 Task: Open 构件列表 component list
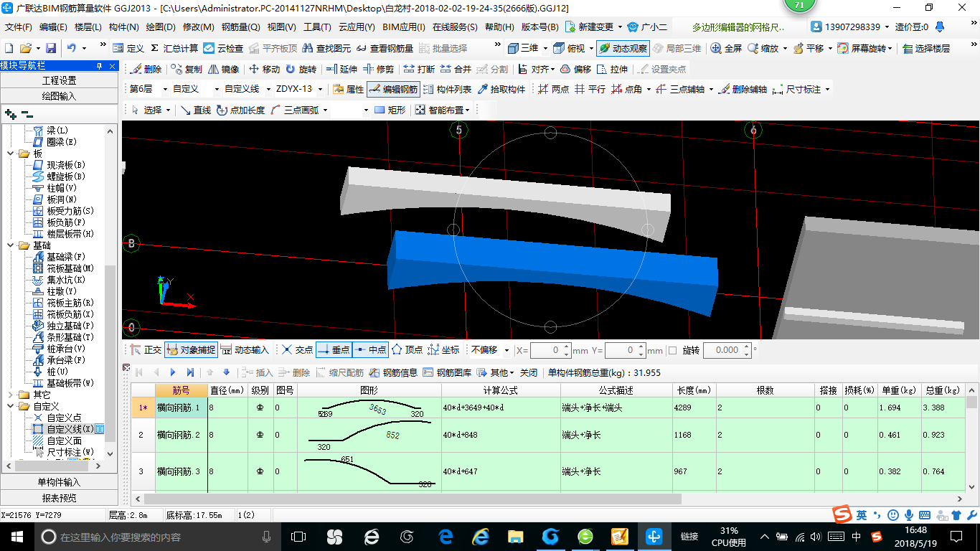point(447,90)
